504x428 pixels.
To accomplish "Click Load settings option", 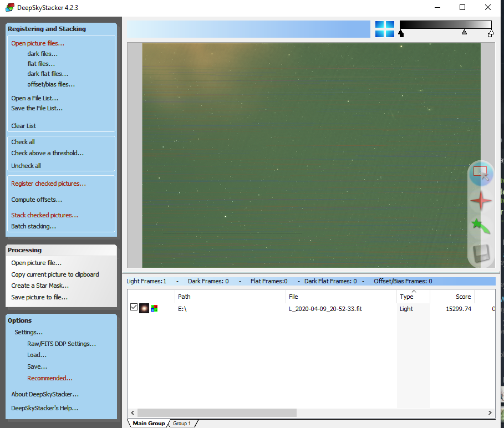I will [x=37, y=355].
